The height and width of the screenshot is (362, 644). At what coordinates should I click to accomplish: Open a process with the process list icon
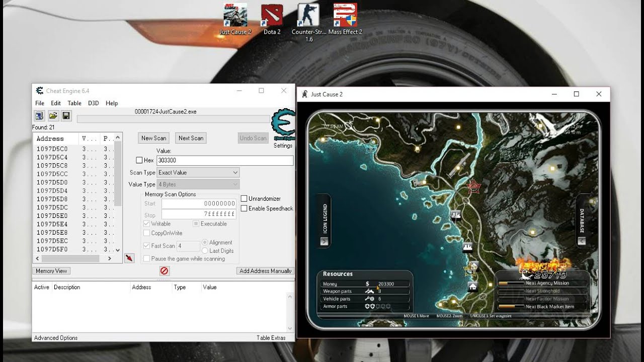pyautogui.click(x=39, y=116)
